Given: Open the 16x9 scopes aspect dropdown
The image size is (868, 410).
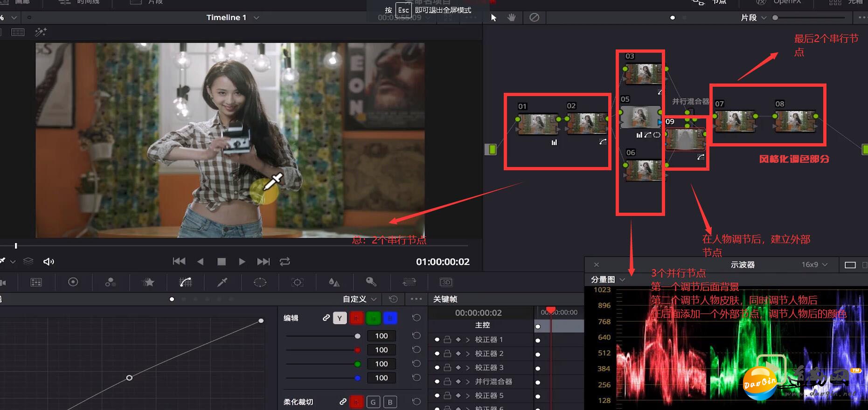Looking at the screenshot, I should (814, 264).
